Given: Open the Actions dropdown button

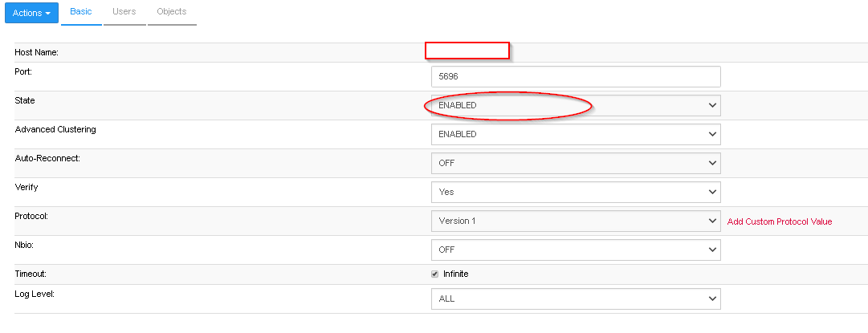Looking at the screenshot, I should [x=32, y=14].
